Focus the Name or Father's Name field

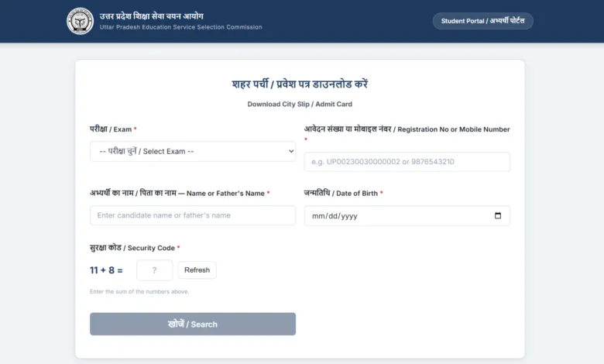tap(193, 215)
